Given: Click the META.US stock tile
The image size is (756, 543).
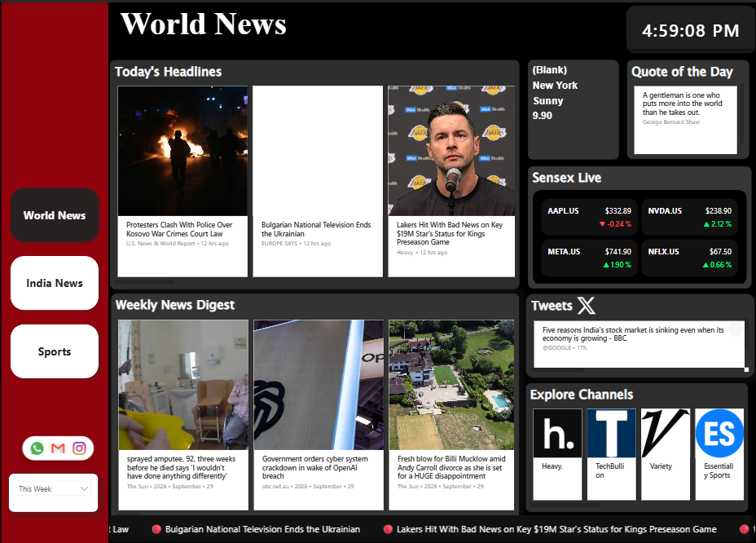Looking at the screenshot, I should [x=589, y=258].
